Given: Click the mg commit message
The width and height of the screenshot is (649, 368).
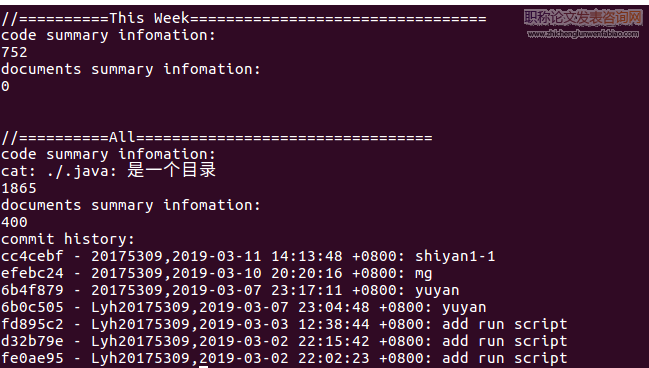Looking at the screenshot, I should point(424,274).
